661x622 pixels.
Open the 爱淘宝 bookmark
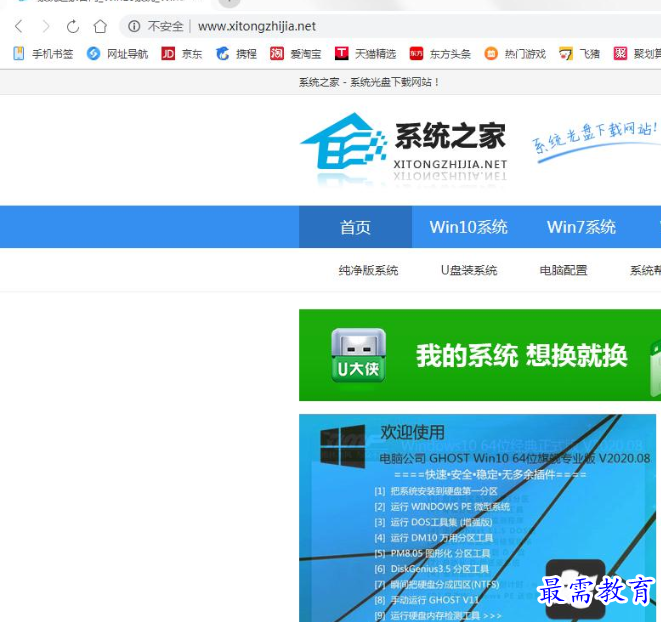[x=296, y=54]
